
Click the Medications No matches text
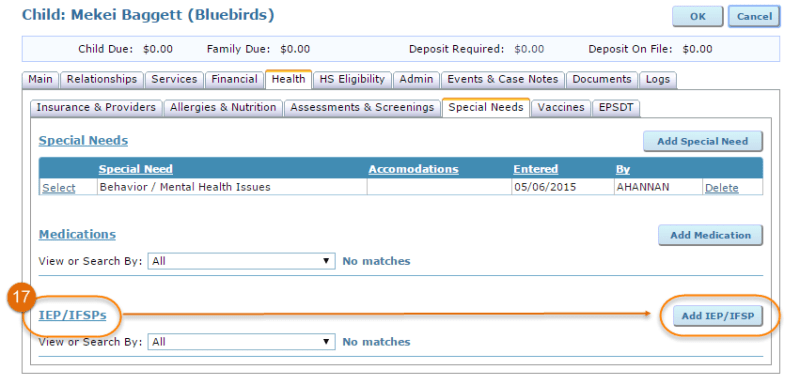coord(376,261)
